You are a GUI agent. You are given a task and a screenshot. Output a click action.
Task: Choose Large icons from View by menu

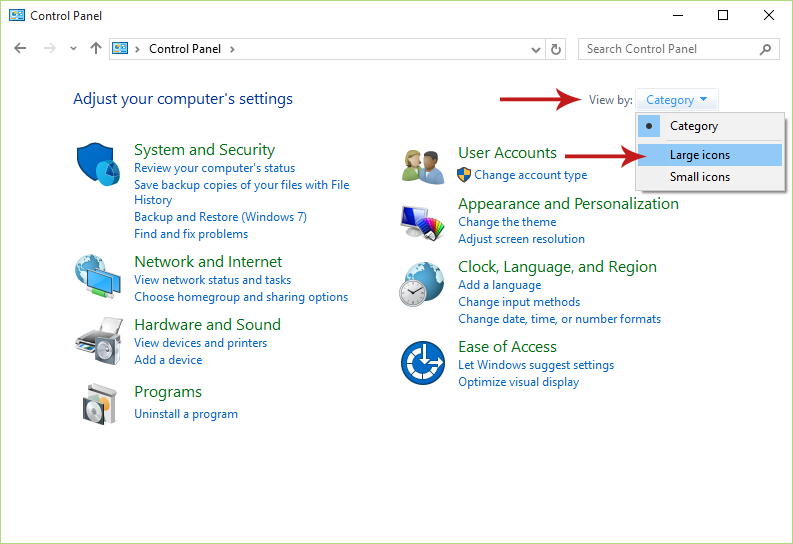(x=700, y=155)
